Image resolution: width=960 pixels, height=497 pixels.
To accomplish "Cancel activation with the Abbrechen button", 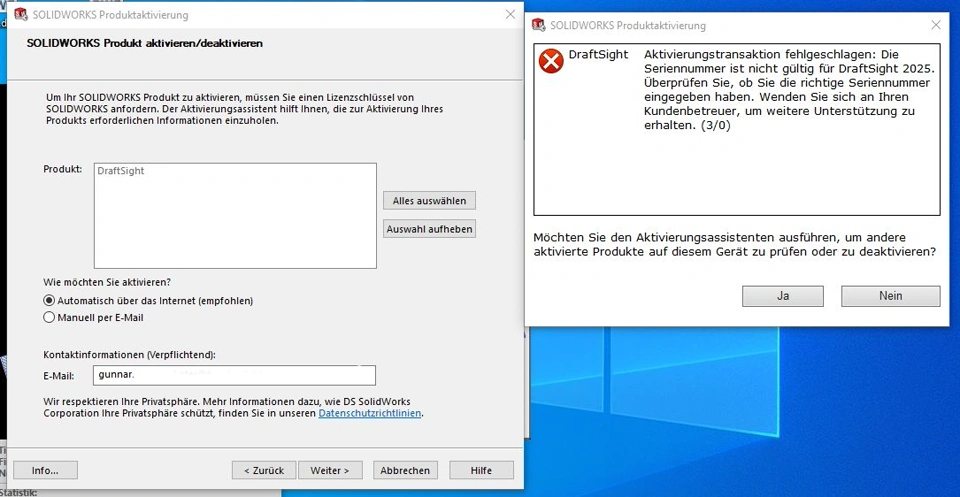I will [x=405, y=470].
